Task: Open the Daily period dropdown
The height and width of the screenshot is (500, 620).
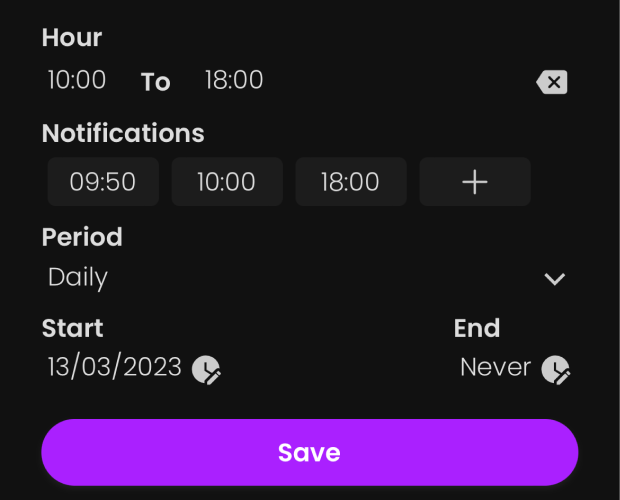Action: 306,277
